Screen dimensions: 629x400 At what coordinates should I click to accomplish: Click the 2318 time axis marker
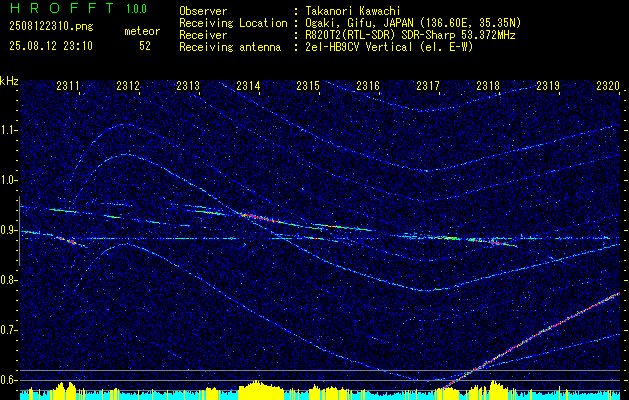[488, 85]
